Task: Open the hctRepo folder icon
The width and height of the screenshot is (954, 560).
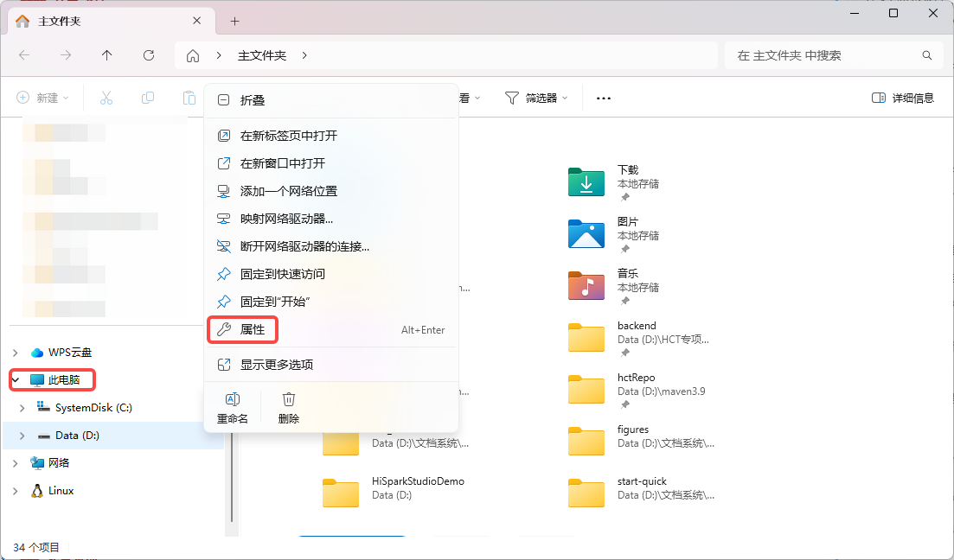Action: click(x=586, y=390)
